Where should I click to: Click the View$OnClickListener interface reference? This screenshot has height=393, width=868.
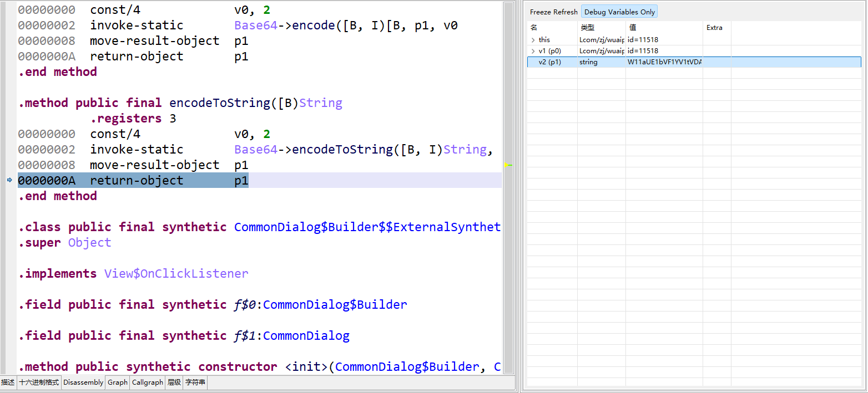176,274
